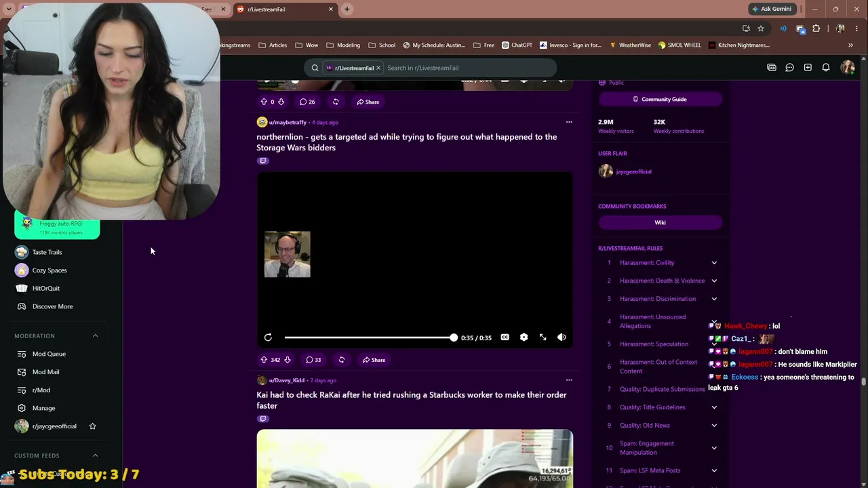Share the post with 26 comments
The height and width of the screenshot is (488, 868).
[x=368, y=102]
